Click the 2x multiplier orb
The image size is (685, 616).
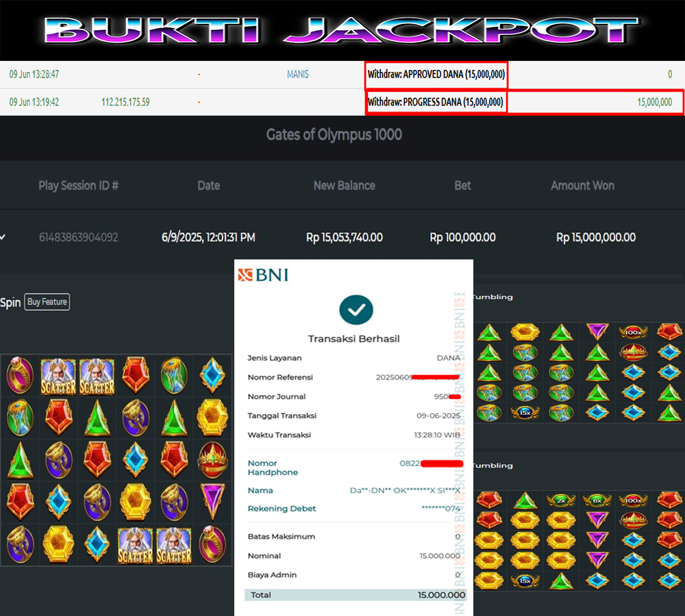click(x=561, y=501)
